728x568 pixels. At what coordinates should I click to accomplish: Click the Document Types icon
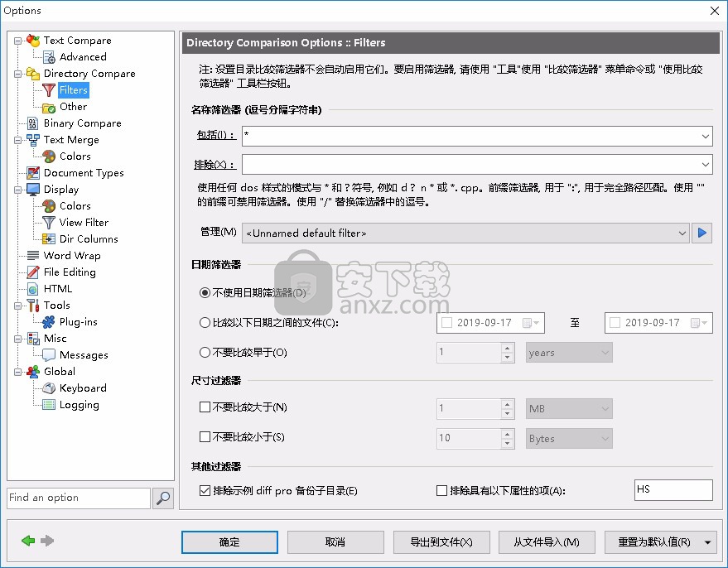(33, 172)
